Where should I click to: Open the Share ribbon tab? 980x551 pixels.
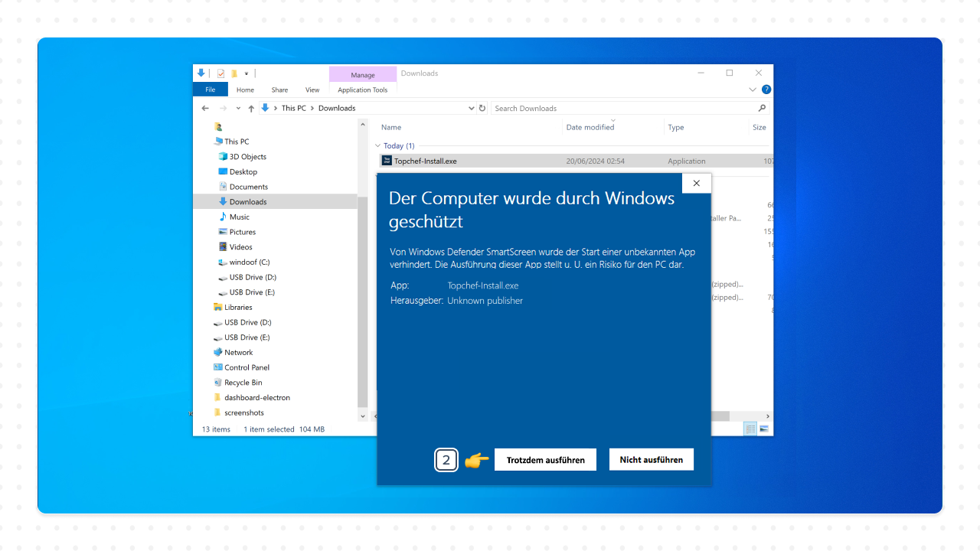click(x=279, y=90)
